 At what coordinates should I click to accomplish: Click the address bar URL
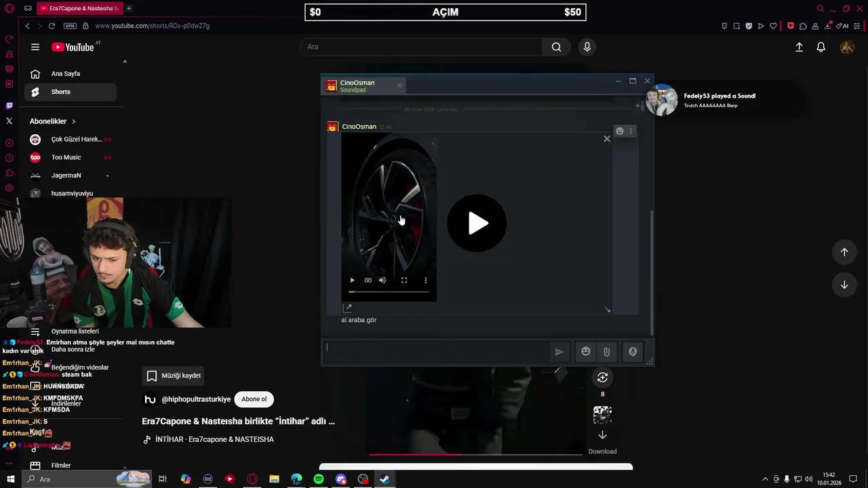pos(153,26)
